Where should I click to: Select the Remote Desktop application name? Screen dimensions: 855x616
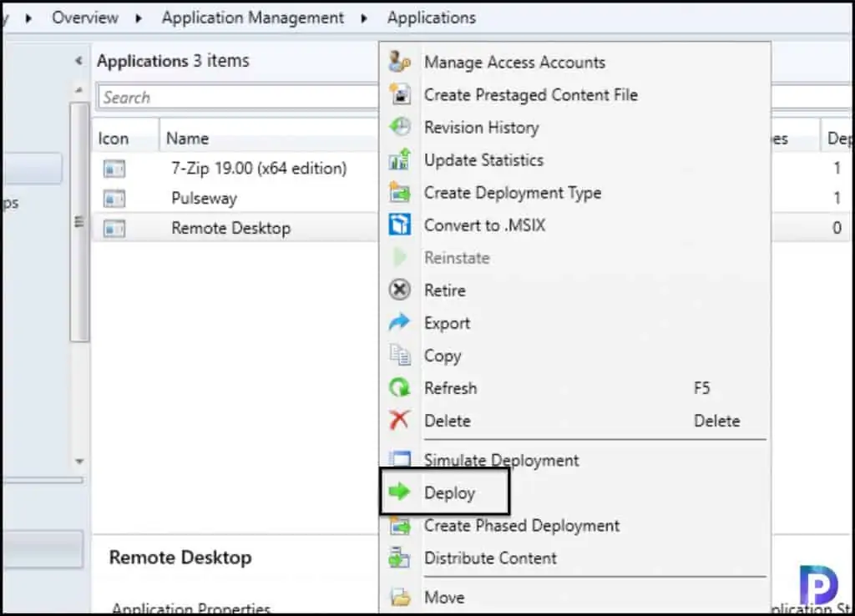(230, 228)
